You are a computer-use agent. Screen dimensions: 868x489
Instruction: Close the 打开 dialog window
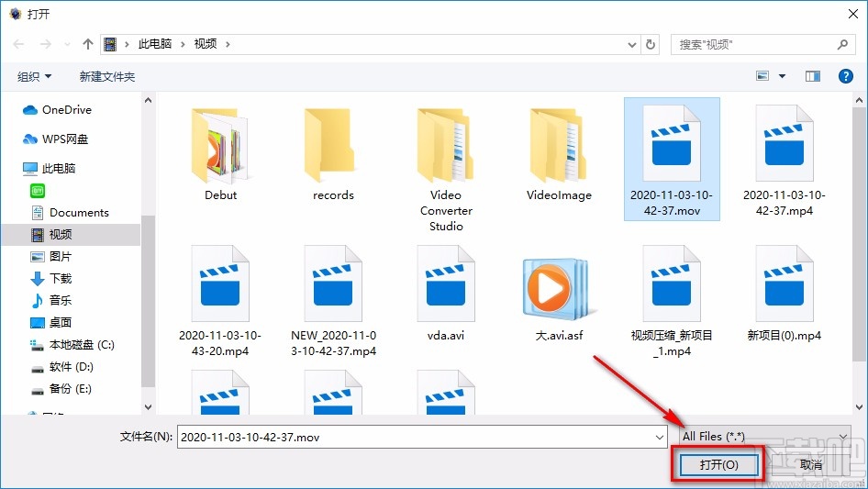pyautogui.click(x=853, y=13)
